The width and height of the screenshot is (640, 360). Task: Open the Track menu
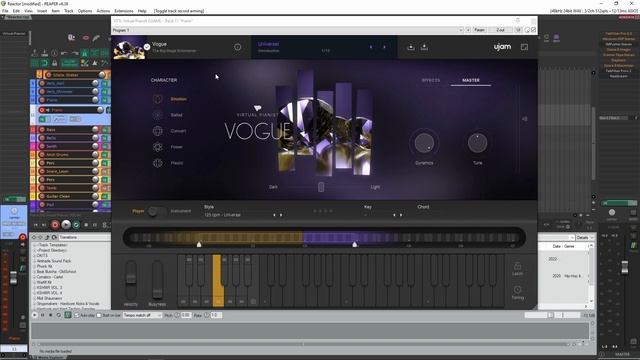pos(69,11)
